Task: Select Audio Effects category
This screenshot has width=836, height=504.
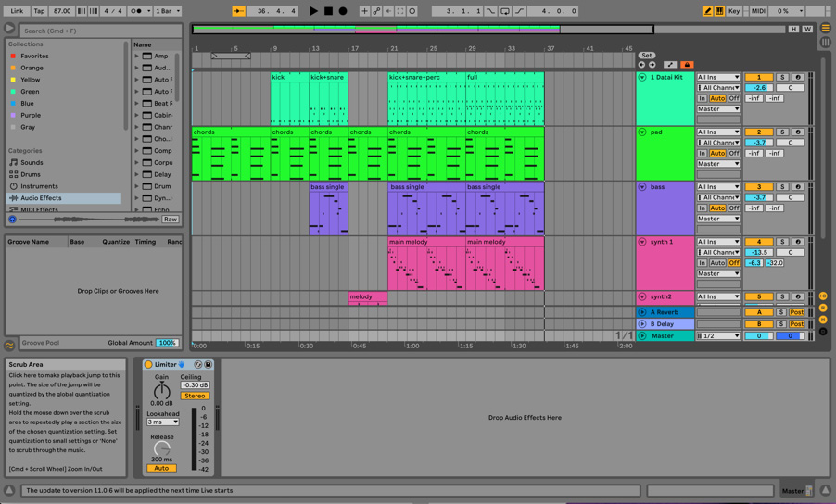Action: 64,198
